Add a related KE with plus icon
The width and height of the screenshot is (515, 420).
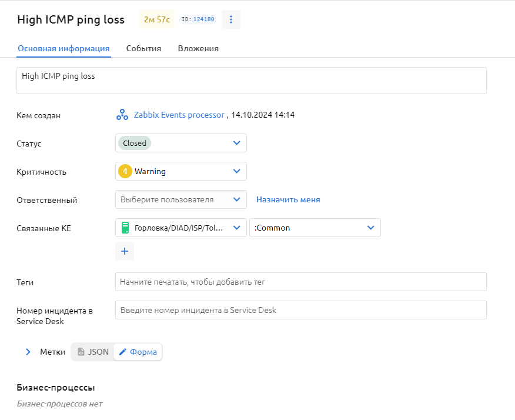tap(125, 251)
